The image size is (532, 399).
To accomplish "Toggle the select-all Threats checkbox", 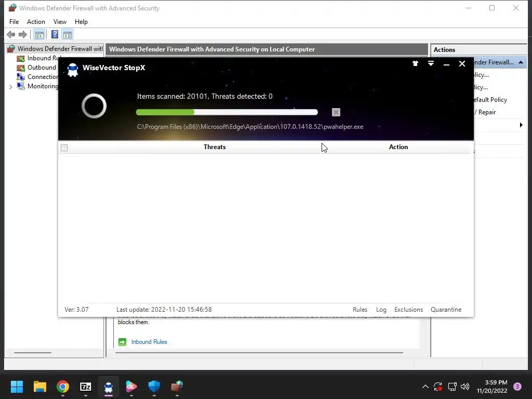I will pyautogui.click(x=64, y=148).
